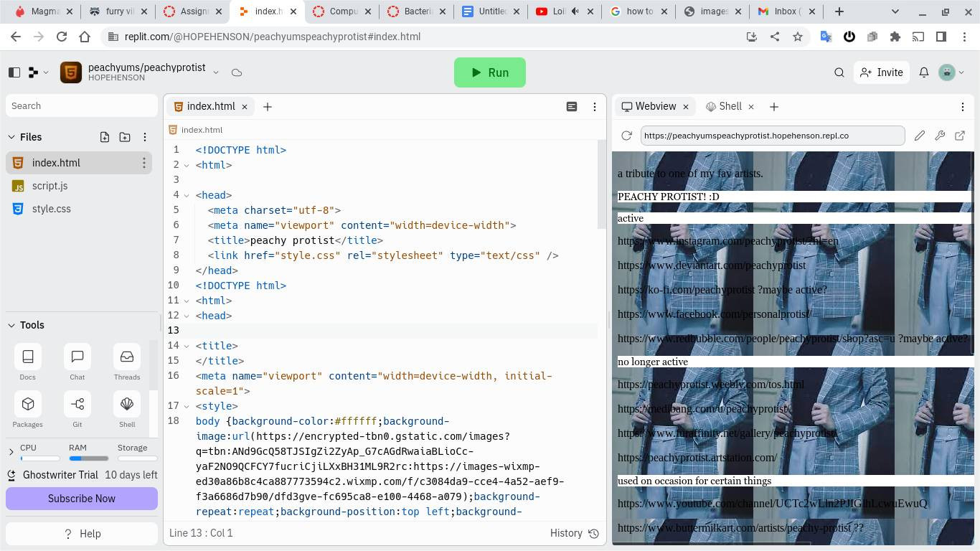980x551 pixels.
Task: Open Files section three-dot menu
Action: 145,137
